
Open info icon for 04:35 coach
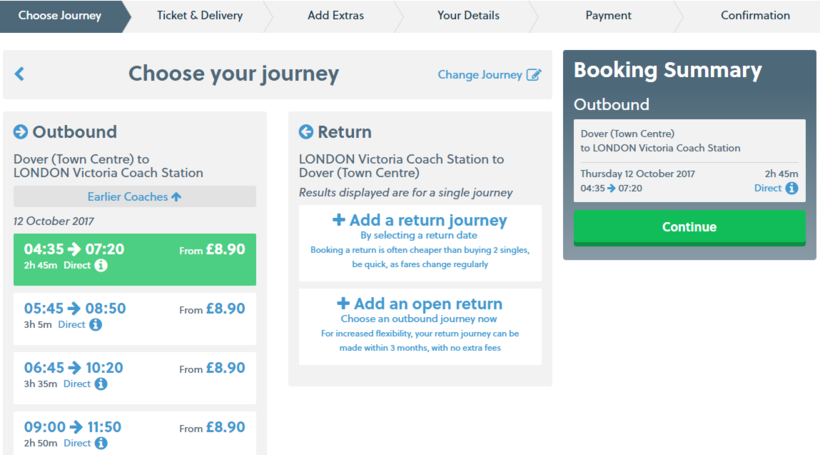(x=100, y=266)
